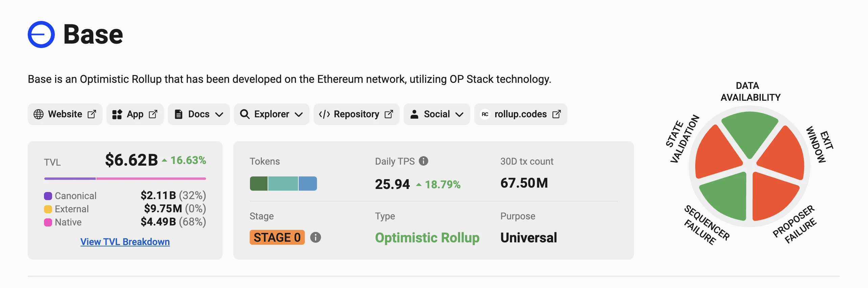Click the Optimistic Rollup type link
Screen dimensions: 868x288
pos(427,238)
